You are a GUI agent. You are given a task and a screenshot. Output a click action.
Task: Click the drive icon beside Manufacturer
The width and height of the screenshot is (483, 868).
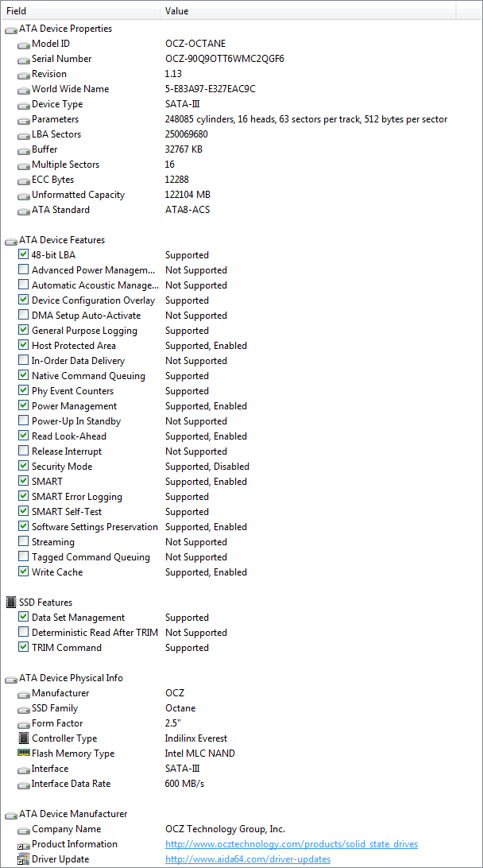point(23,694)
